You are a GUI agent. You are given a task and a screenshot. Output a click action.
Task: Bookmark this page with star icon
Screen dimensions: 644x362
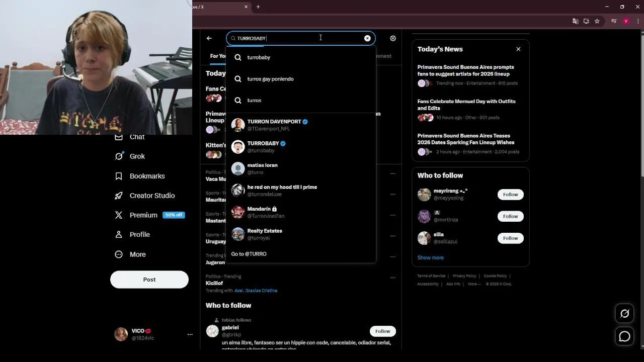pyautogui.click(x=597, y=21)
